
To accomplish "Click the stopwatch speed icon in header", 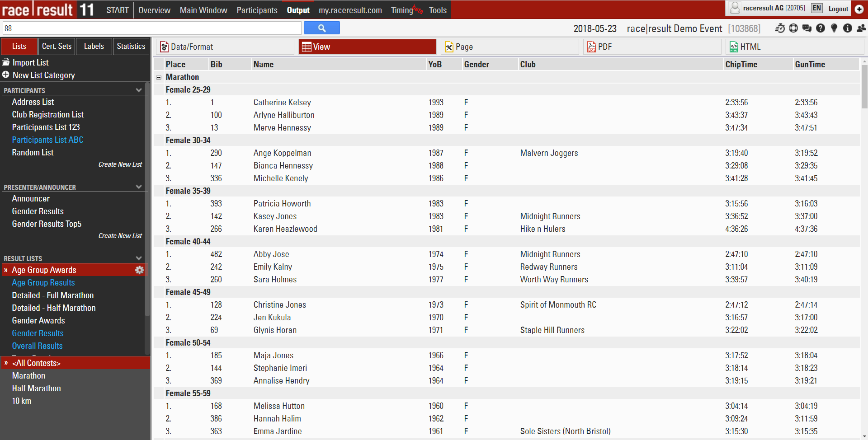I will click(x=780, y=28).
